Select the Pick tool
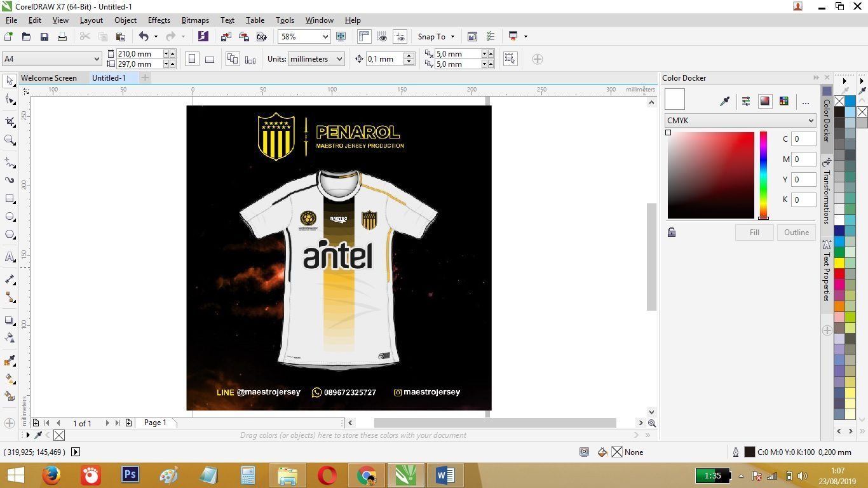 (9, 80)
